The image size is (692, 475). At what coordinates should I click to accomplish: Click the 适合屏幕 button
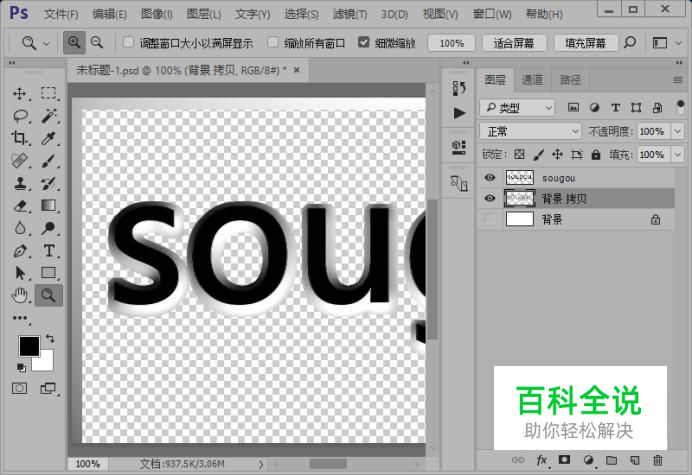click(x=514, y=43)
